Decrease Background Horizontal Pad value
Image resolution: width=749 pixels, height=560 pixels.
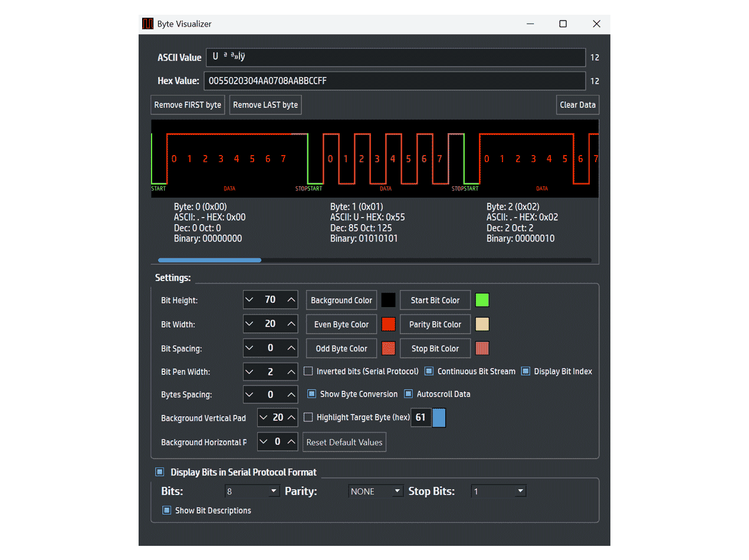[264, 442]
